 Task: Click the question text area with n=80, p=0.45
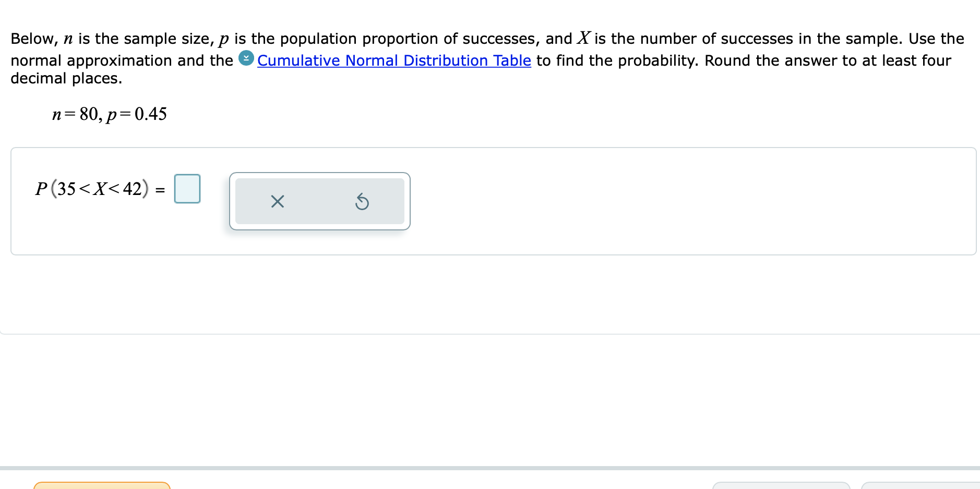click(x=110, y=114)
